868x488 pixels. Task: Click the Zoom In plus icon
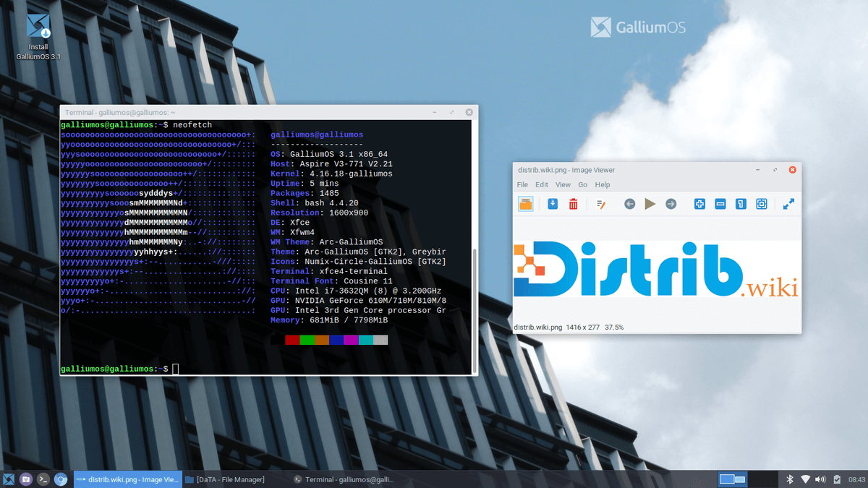coord(699,204)
